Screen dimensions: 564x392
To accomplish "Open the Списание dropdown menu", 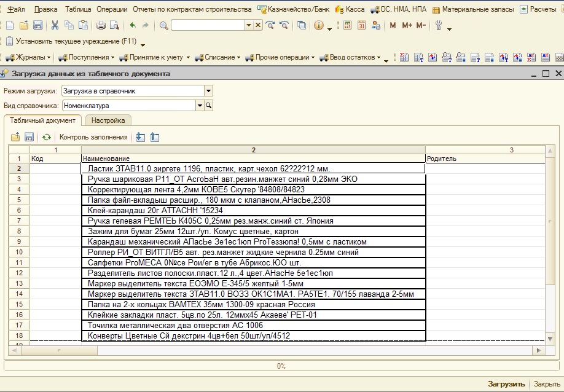I will (218, 57).
